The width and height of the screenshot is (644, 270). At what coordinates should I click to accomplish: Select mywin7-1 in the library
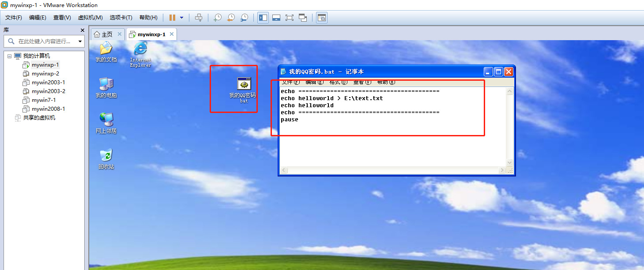[x=44, y=100]
